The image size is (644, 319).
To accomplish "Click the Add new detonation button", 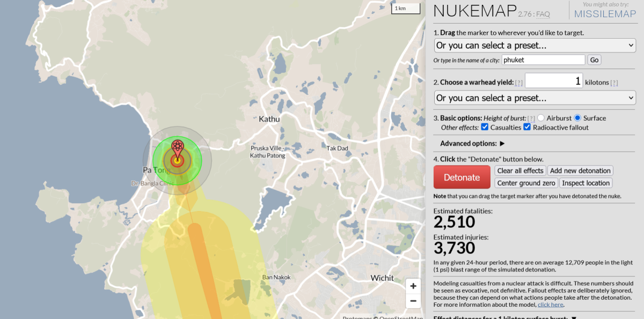I will point(580,170).
